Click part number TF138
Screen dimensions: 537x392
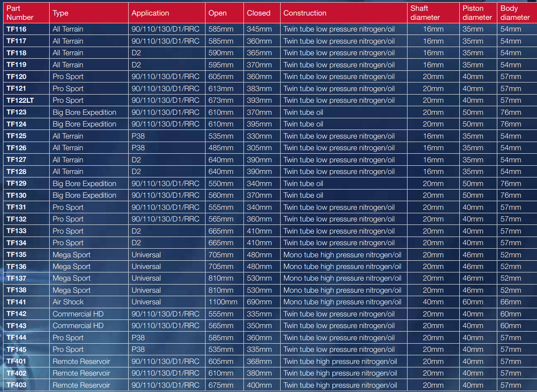point(16,291)
